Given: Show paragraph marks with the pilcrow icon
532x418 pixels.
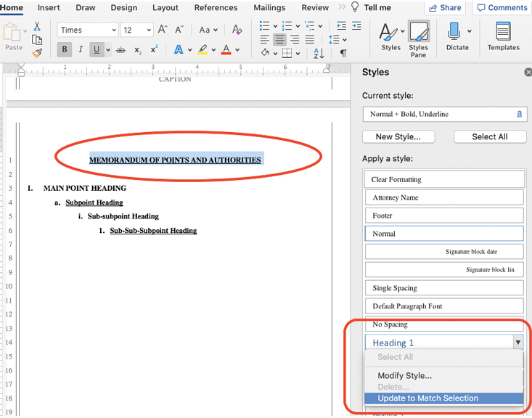Looking at the screenshot, I should 343,54.
